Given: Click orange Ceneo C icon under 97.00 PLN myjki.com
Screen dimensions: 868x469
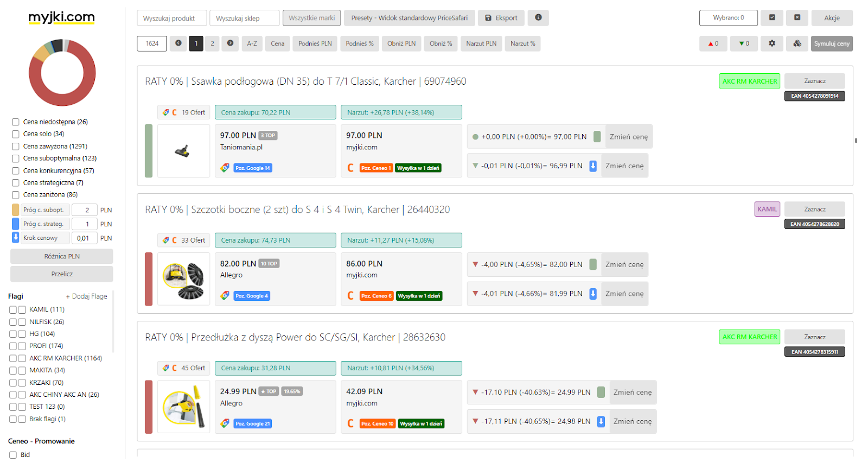Looking at the screenshot, I should [350, 168].
